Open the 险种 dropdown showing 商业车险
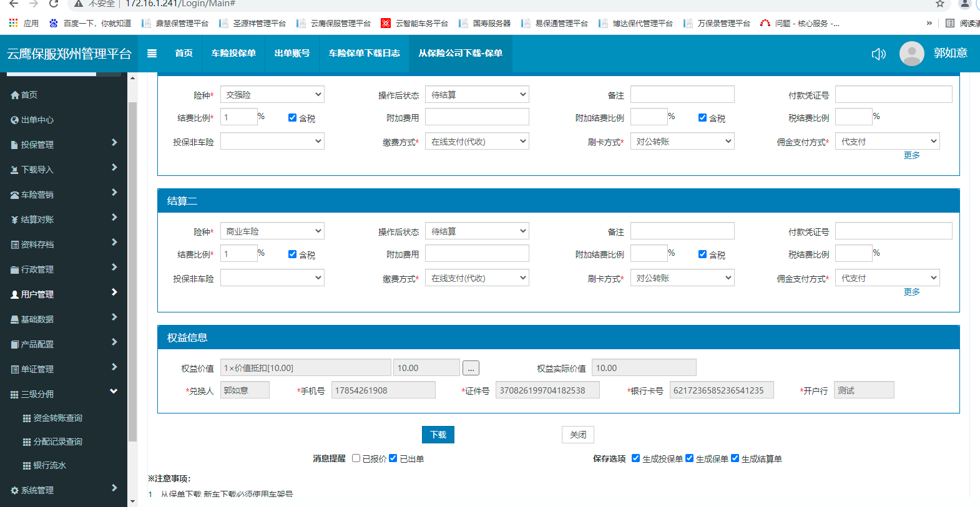Image resolution: width=980 pixels, height=507 pixels. pyautogui.click(x=272, y=231)
